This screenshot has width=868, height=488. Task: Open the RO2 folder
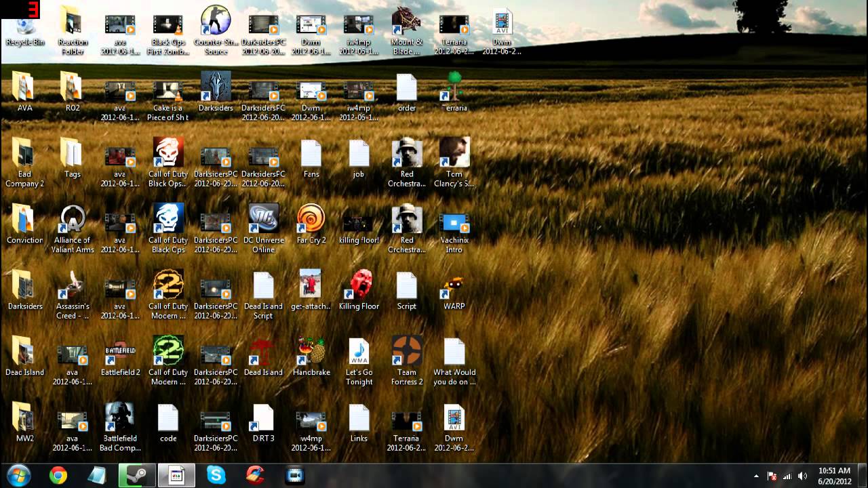click(x=73, y=92)
